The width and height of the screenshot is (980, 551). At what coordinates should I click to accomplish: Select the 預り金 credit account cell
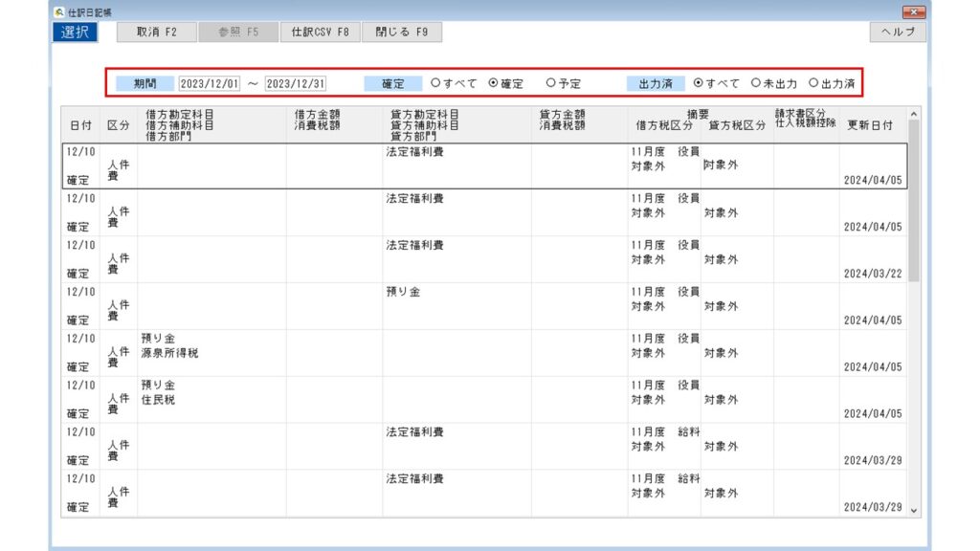tap(403, 292)
